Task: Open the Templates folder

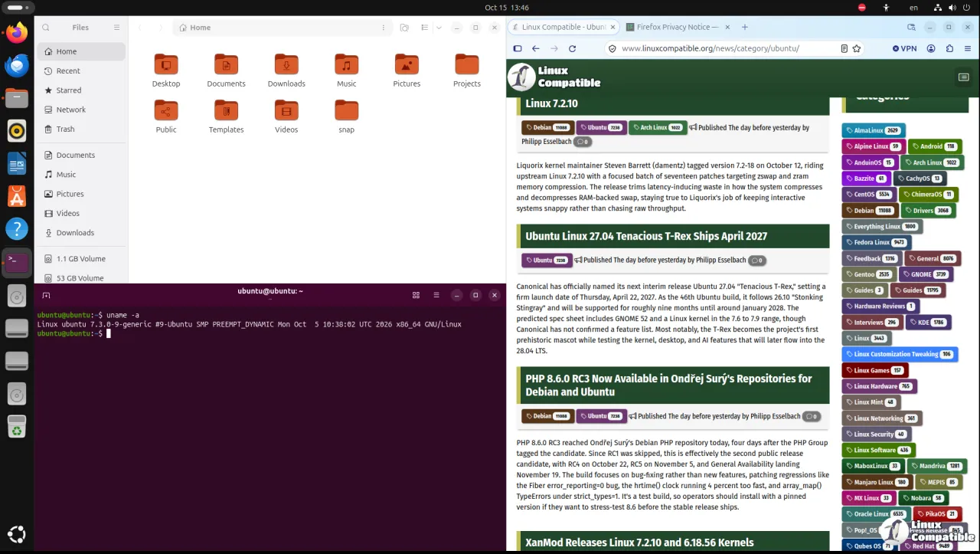Action: point(226,116)
